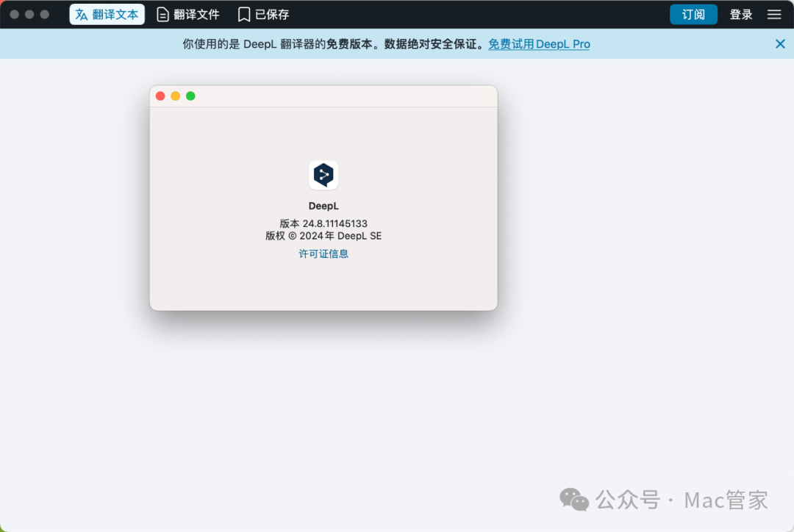Select the version text 版本 24.8.11145133
794x532 pixels.
(323, 223)
